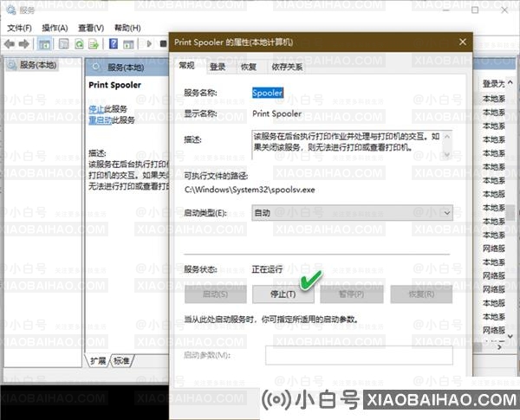
Task: Click the 正在运行 service status text
Action: [x=267, y=269]
